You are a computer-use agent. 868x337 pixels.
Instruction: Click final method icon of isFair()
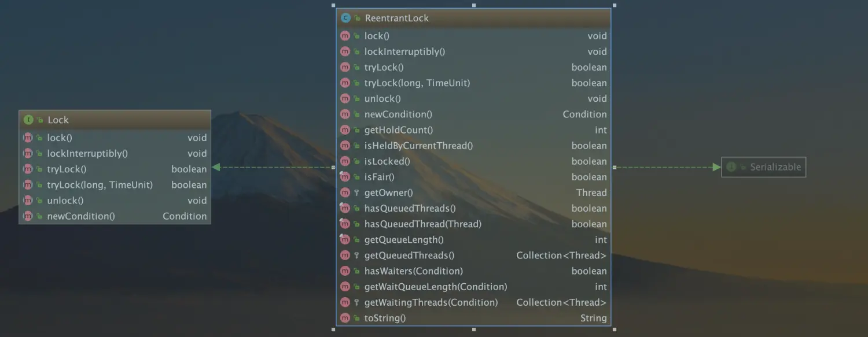click(345, 177)
